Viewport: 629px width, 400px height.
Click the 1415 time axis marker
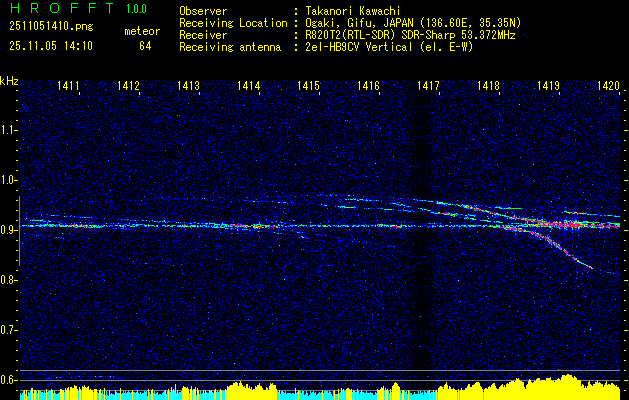click(x=308, y=86)
